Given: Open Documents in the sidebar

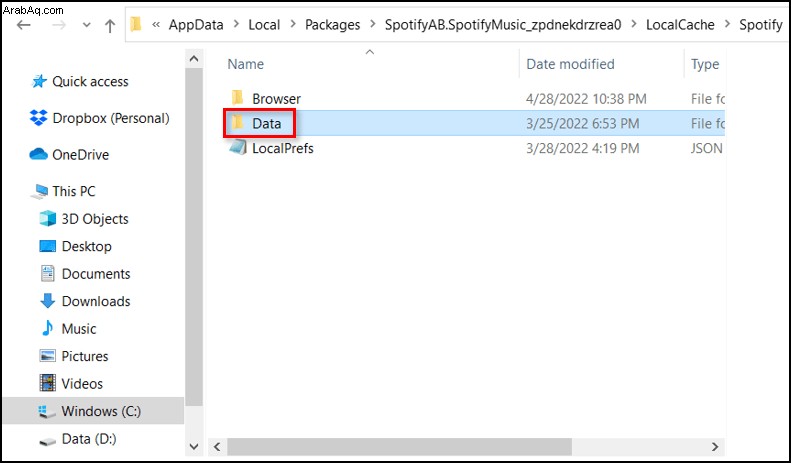Looking at the screenshot, I should pos(96,274).
